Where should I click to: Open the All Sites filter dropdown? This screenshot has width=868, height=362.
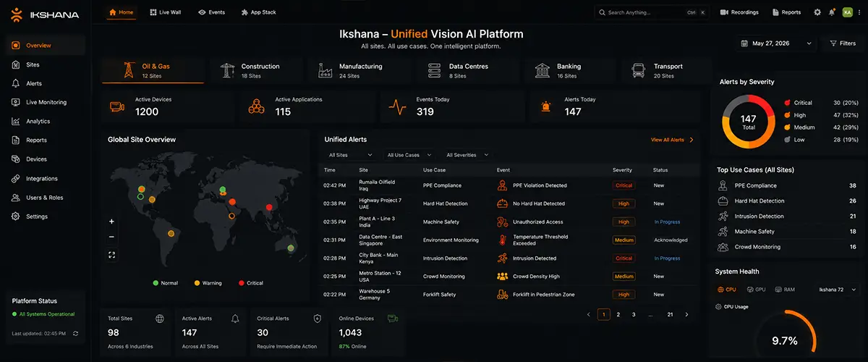pos(350,155)
